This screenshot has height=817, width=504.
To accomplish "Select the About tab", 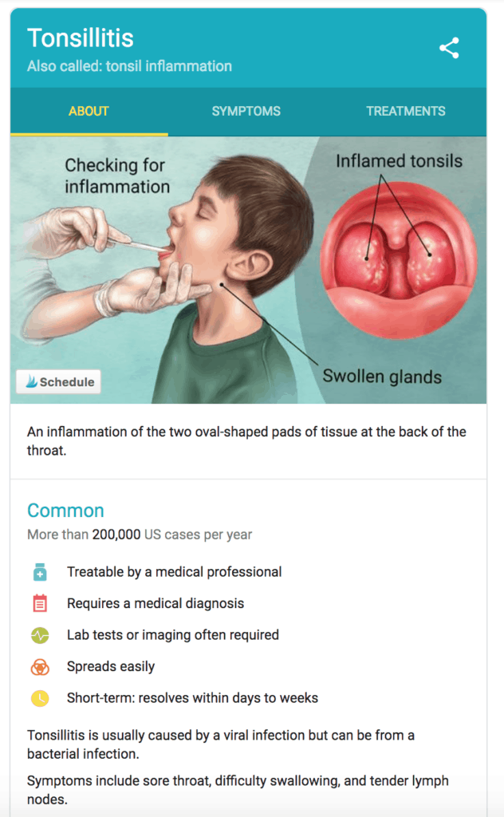I will point(89,112).
